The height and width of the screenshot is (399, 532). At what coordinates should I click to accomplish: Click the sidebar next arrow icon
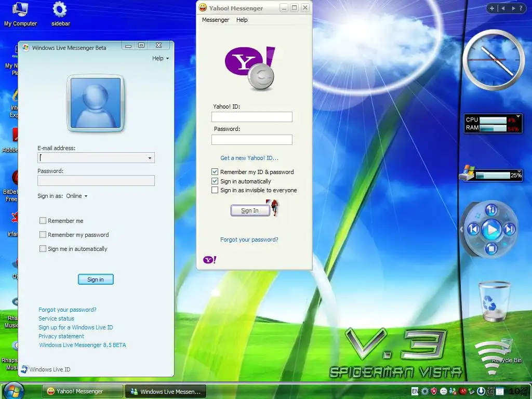click(513, 8)
